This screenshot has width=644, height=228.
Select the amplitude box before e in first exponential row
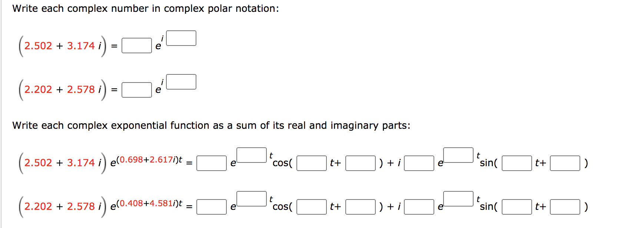point(212,163)
